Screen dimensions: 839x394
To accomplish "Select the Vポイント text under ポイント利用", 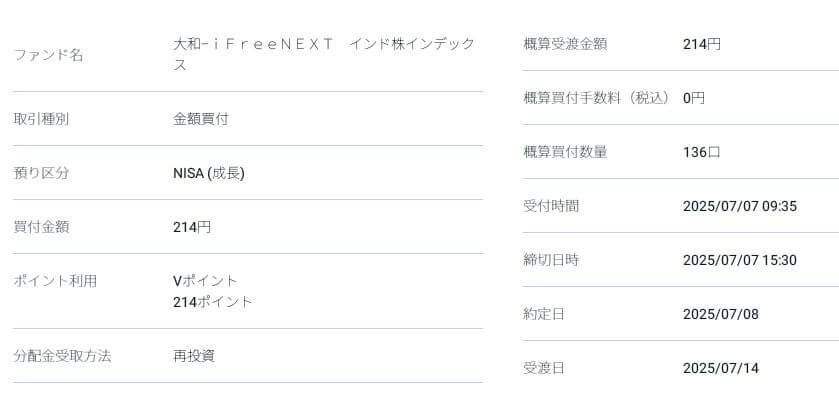I will click(x=205, y=281).
